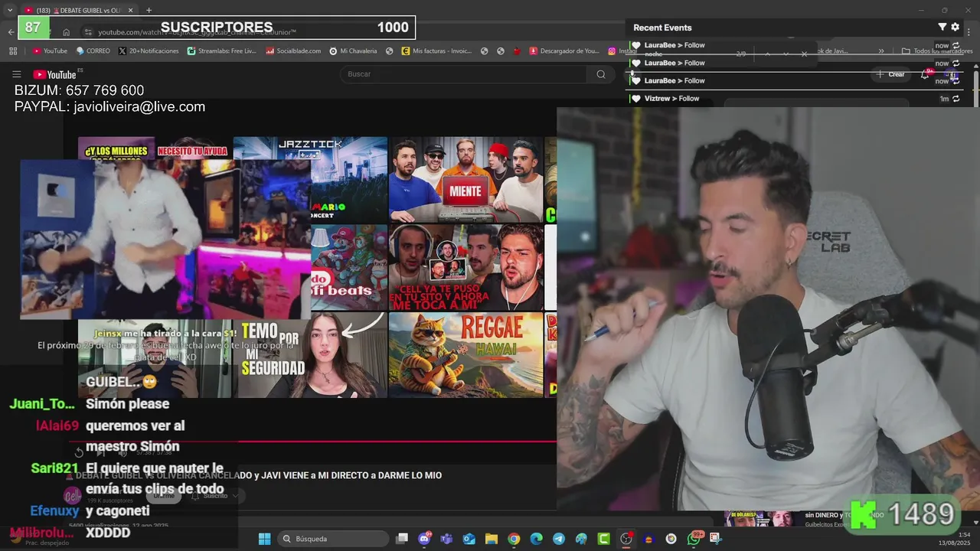The width and height of the screenshot is (980, 551).
Task: Open the Snipping Tool taskbar icon
Action: [716, 539]
